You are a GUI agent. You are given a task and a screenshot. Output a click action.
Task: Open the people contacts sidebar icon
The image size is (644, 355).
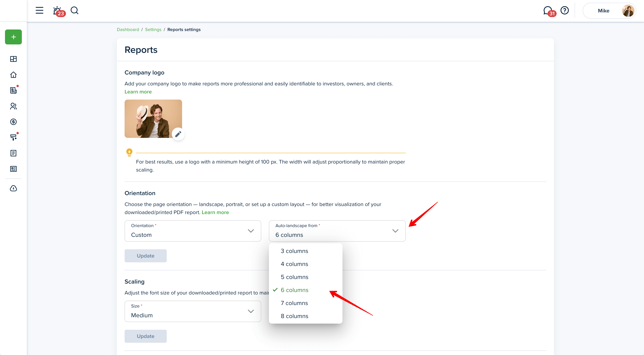click(13, 106)
